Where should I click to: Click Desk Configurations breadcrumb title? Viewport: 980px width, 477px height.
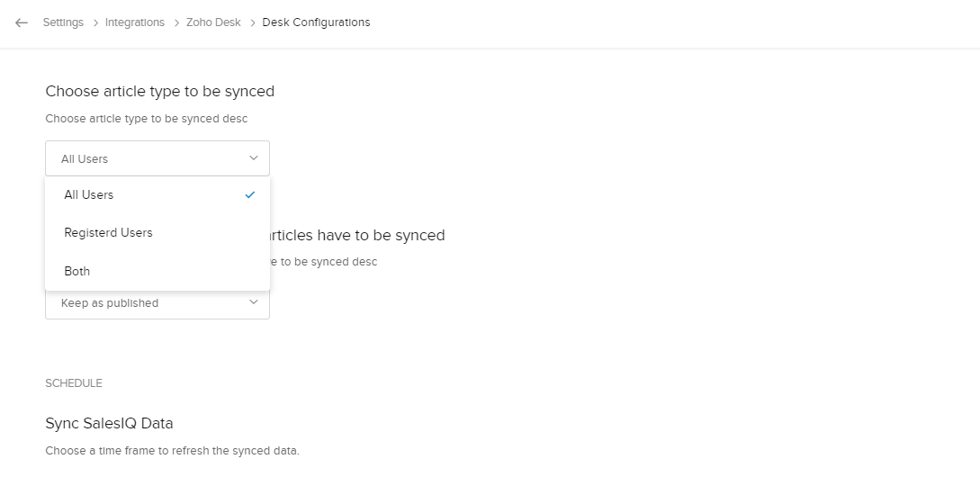pos(316,22)
